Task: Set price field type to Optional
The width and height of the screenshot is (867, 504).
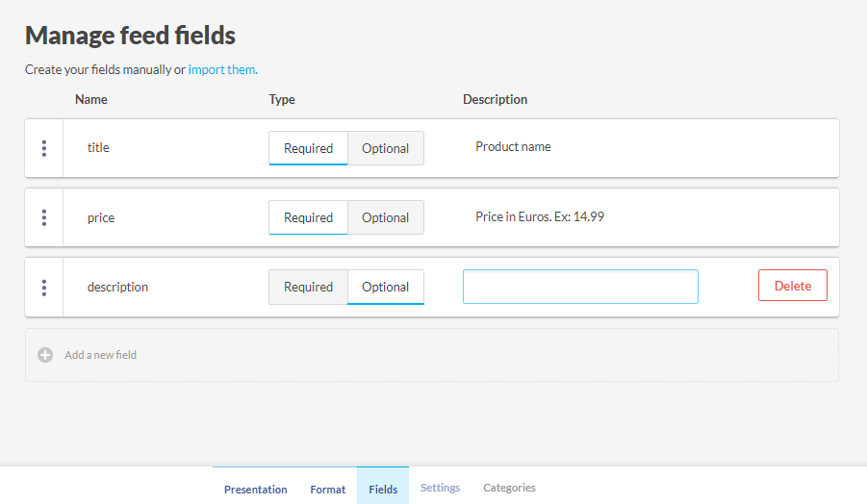Action: pos(385,217)
